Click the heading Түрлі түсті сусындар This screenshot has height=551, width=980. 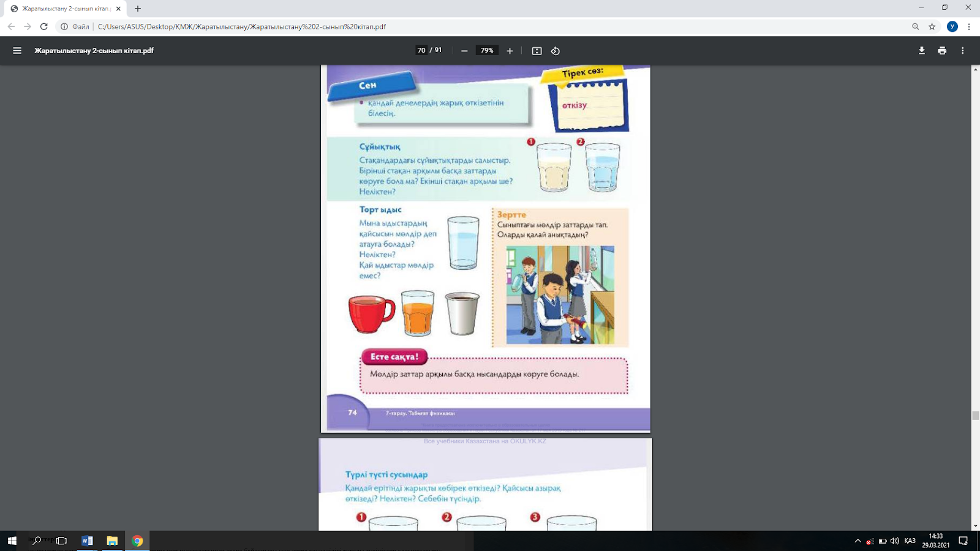(386, 474)
